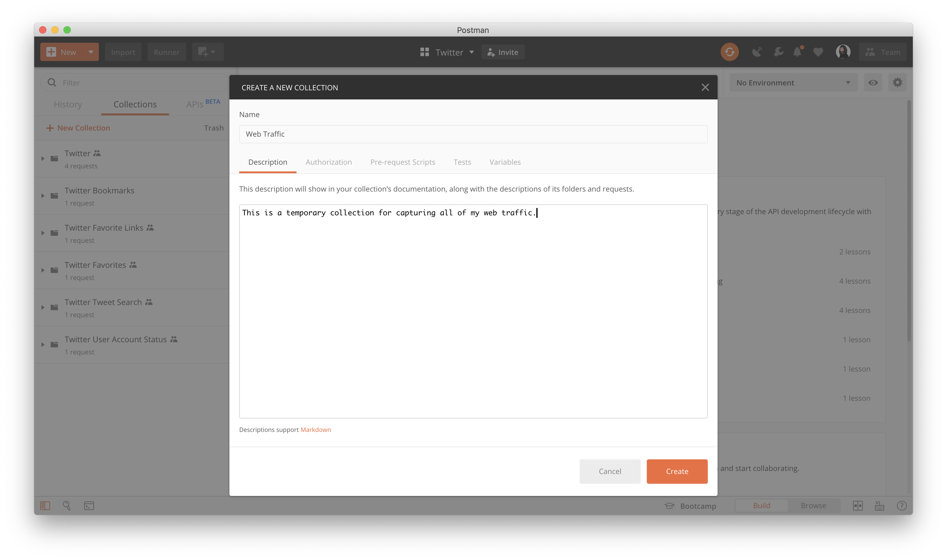Click the environment quick look eye icon
This screenshot has height=560, width=947.
873,83
